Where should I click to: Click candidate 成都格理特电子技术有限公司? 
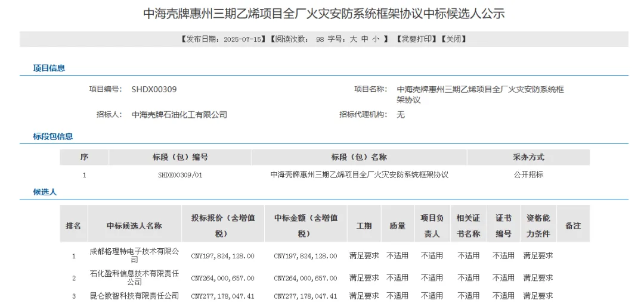(135, 255)
